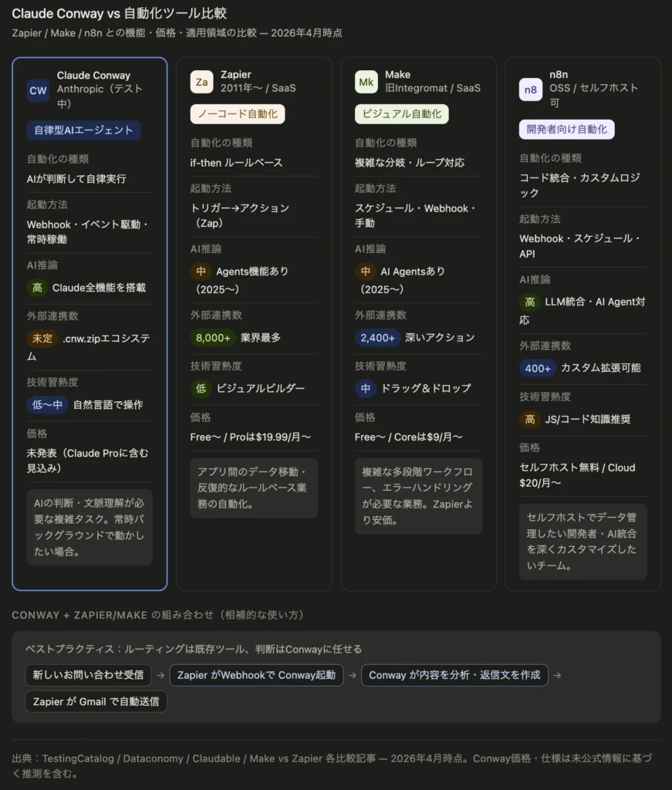The height and width of the screenshot is (790, 672).
Task: Click the Claude Conway vs 自動化ツール比較 heading
Action: tap(120, 14)
